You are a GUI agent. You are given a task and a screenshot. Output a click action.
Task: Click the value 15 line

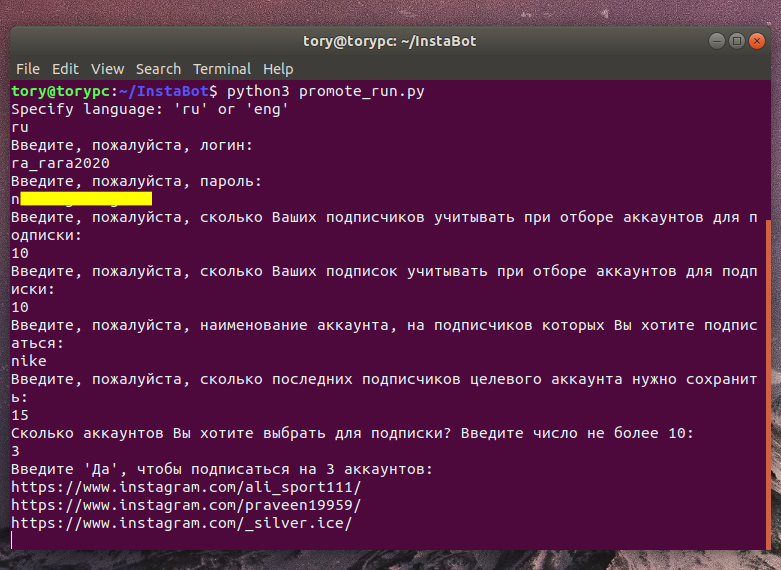click(x=20, y=415)
